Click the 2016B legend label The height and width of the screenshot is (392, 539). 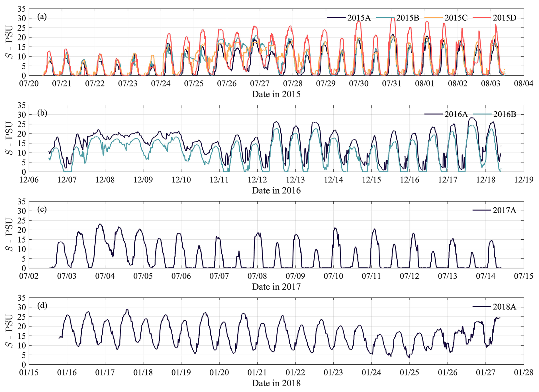point(505,114)
